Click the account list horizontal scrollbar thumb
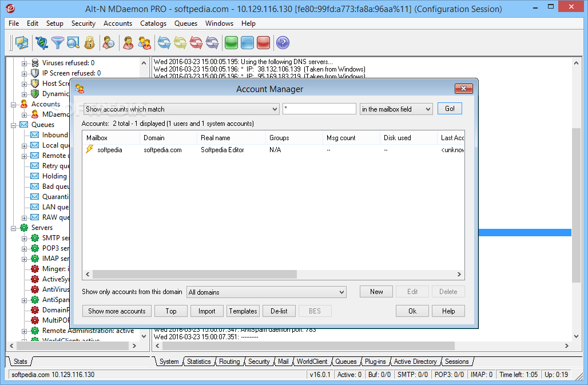Screen dimensions: 588x385 coord(194,275)
